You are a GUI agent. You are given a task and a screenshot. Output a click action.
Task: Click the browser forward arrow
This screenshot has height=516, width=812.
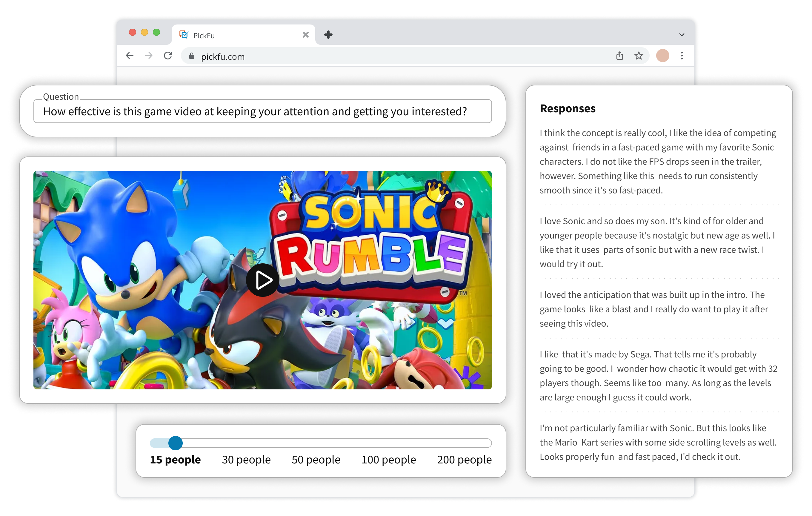pos(148,56)
